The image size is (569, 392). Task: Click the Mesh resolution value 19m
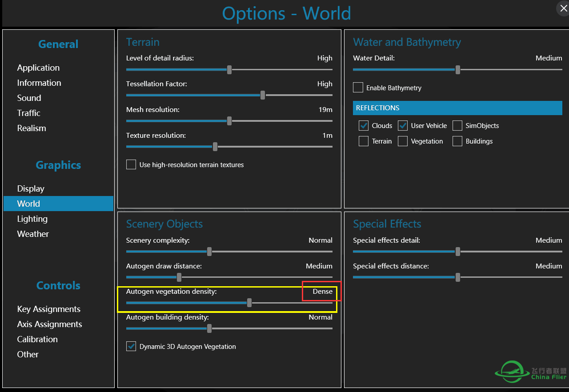pyautogui.click(x=325, y=109)
